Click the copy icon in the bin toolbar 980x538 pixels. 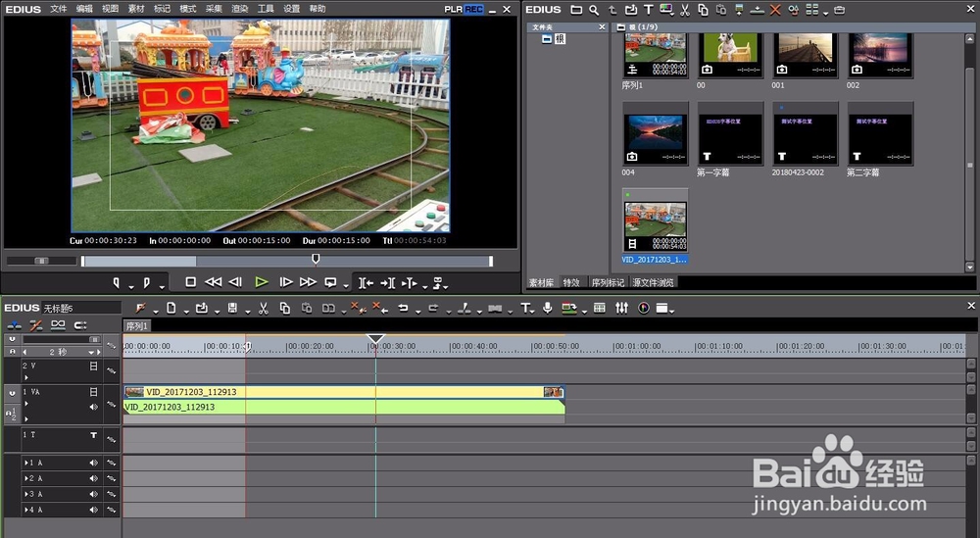pyautogui.click(x=703, y=10)
